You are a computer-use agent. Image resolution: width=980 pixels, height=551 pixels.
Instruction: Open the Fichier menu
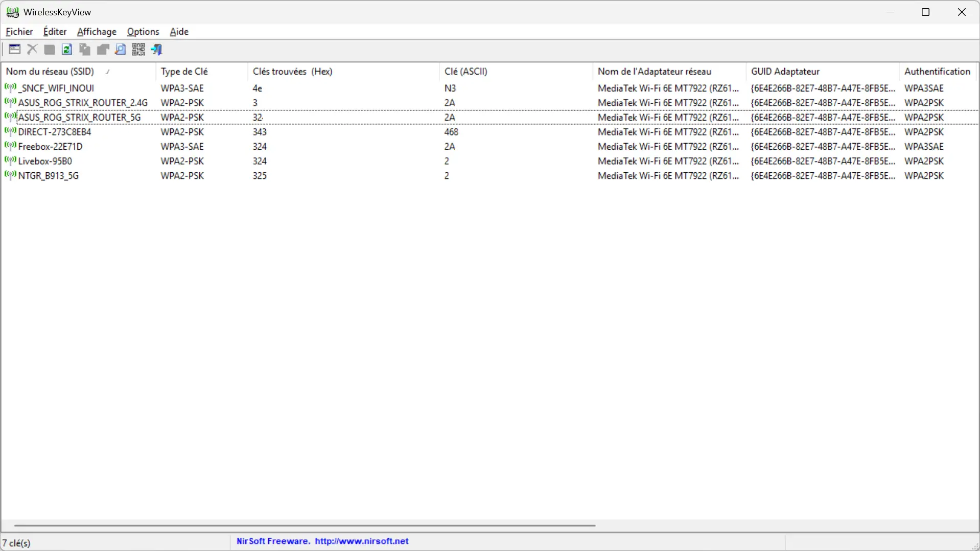[19, 32]
